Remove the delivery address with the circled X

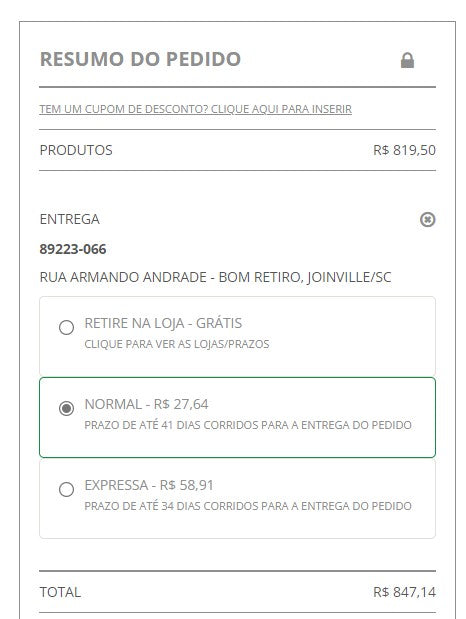427,219
